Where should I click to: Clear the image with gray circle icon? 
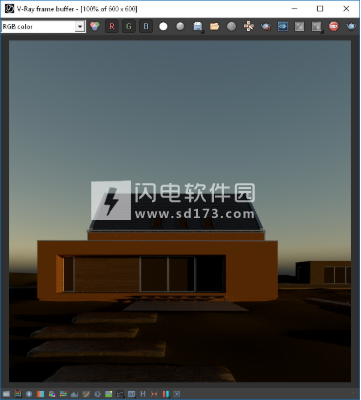[231, 27]
